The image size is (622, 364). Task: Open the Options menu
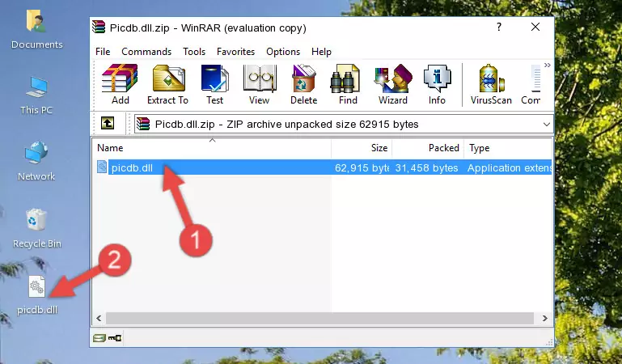click(x=283, y=52)
